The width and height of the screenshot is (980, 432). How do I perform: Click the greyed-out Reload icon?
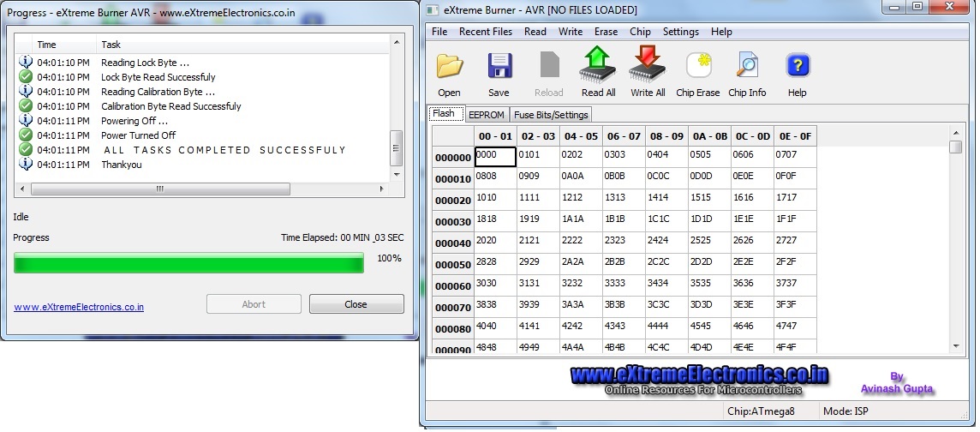coord(549,65)
